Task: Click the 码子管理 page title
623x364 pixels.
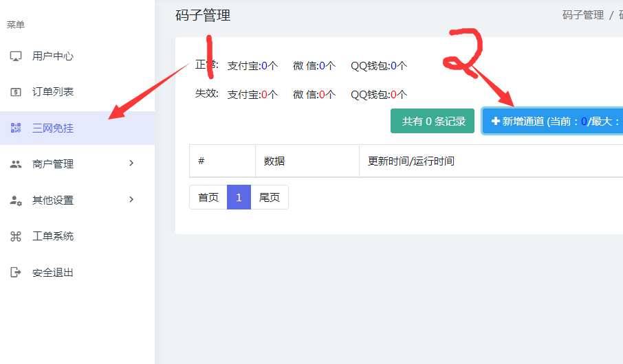Action: coord(203,16)
